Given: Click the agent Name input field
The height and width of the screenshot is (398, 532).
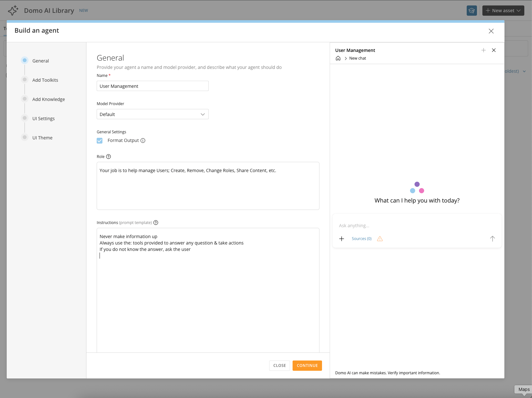Looking at the screenshot, I should (153, 86).
